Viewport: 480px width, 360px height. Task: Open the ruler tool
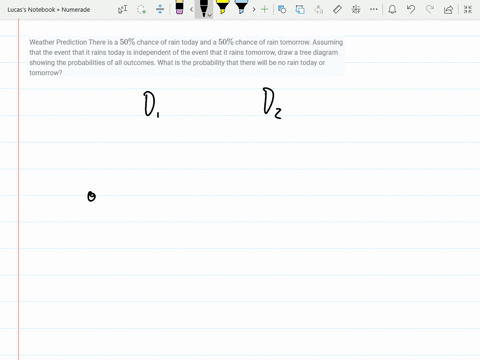point(337,9)
